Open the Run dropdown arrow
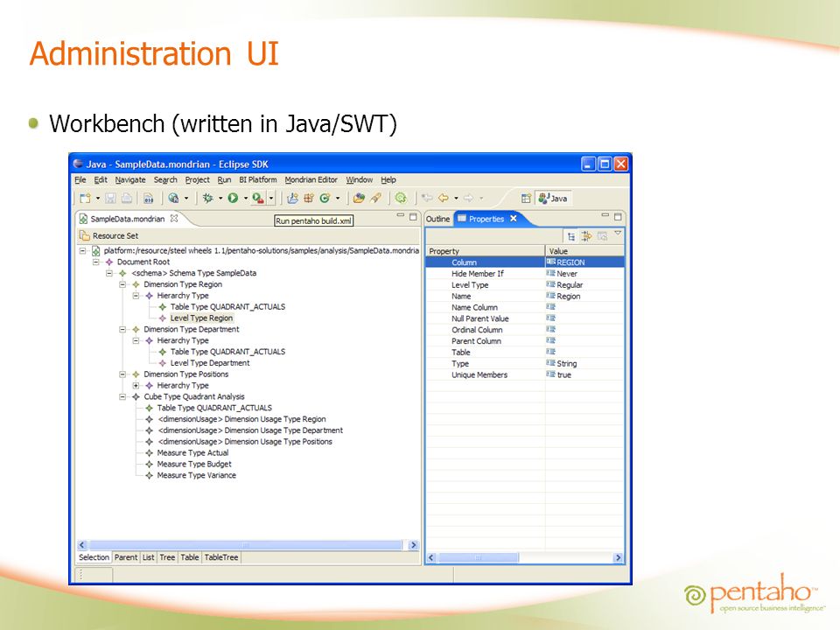The image size is (840, 630). click(x=245, y=199)
